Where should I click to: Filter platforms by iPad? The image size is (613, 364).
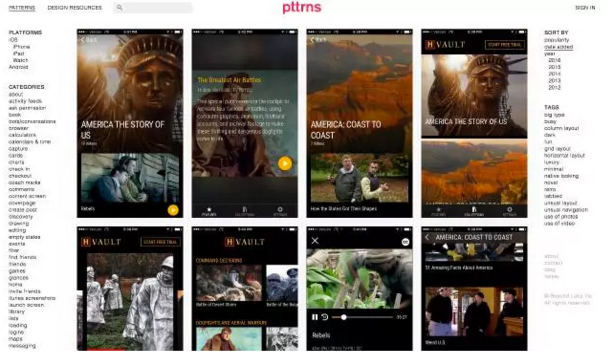click(19, 54)
